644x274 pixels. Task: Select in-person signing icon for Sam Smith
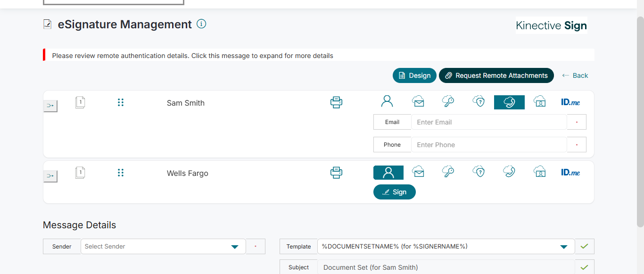(387, 101)
